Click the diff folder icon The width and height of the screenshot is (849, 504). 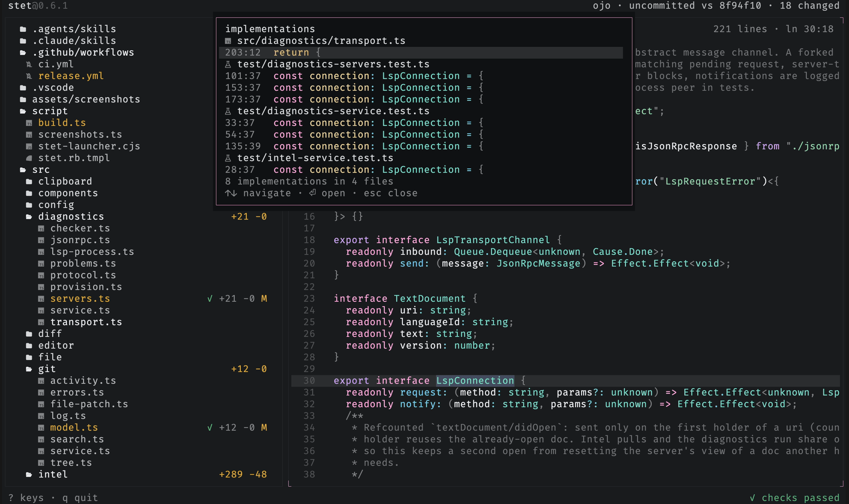(29, 334)
